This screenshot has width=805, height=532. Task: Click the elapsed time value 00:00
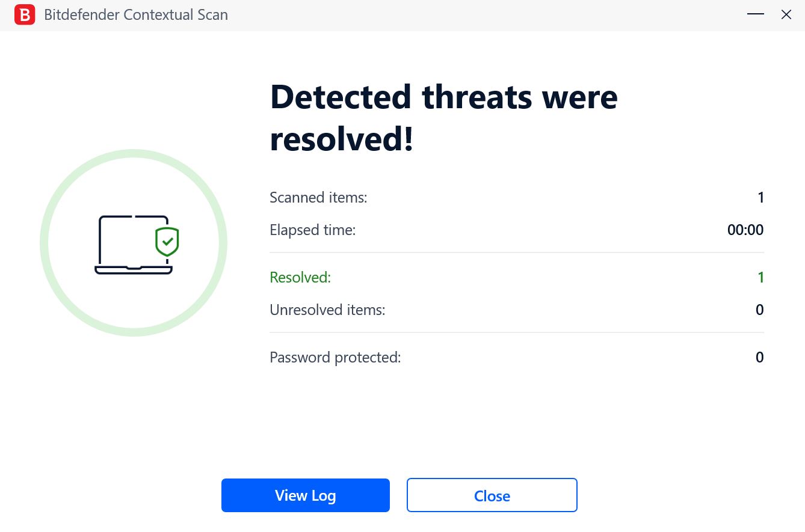745,230
